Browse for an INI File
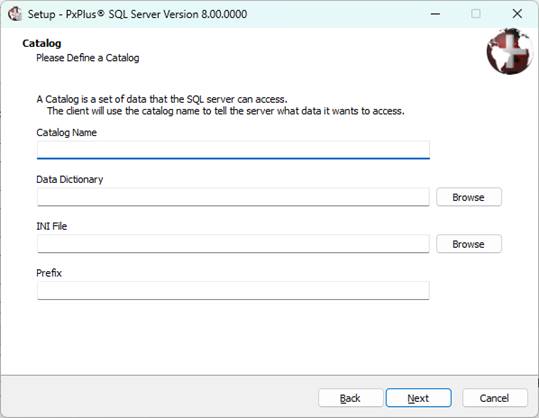The image size is (539, 418). click(469, 244)
